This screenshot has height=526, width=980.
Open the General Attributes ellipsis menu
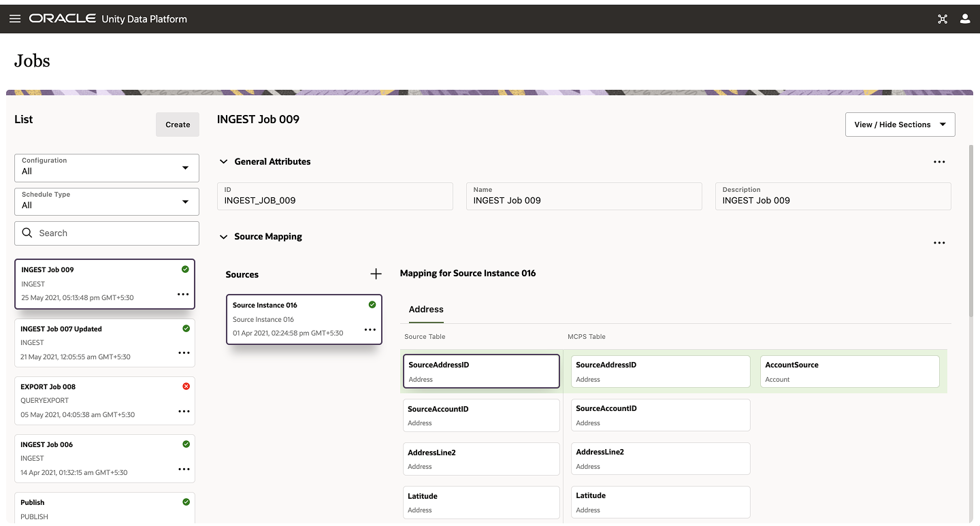click(939, 162)
